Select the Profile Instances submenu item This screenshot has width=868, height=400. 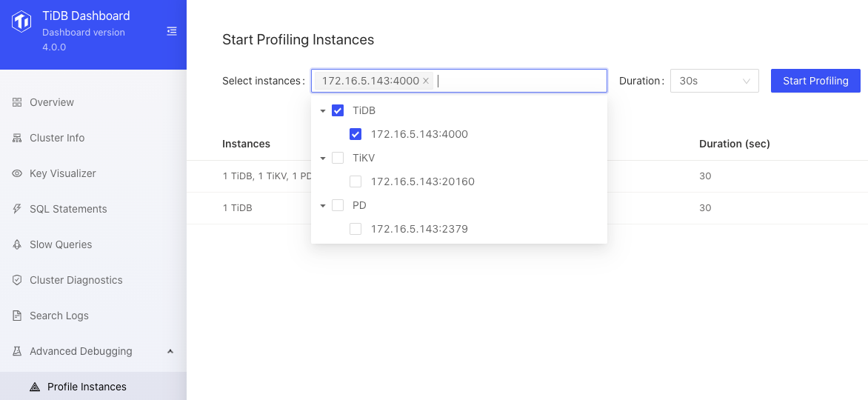(x=93, y=387)
